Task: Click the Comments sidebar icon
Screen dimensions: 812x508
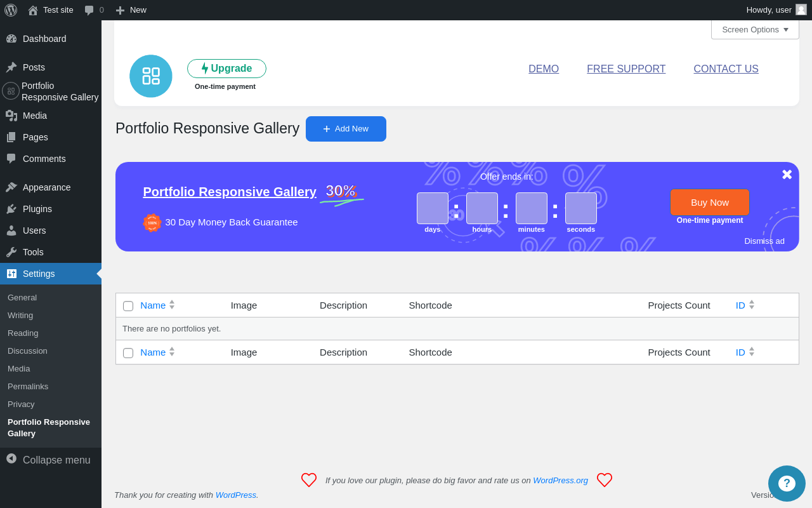Action: click(x=11, y=159)
